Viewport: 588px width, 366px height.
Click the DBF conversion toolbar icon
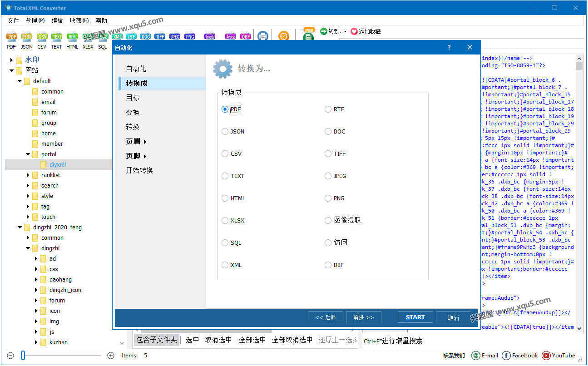tap(246, 37)
